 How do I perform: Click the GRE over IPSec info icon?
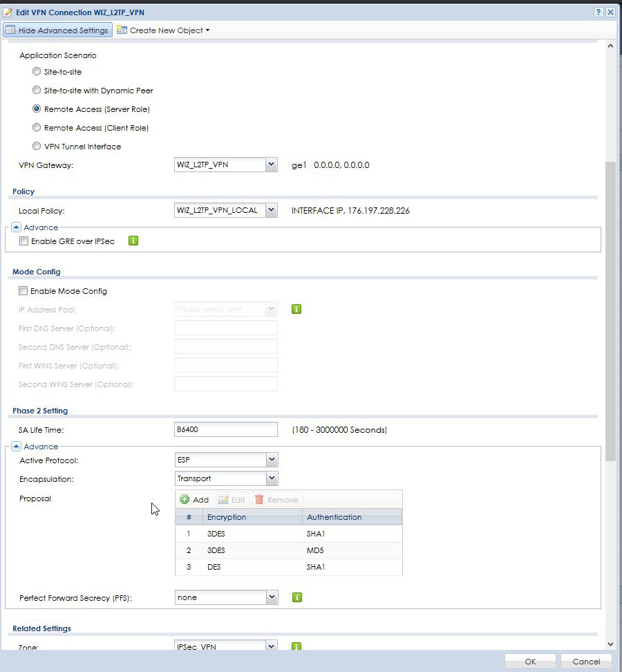pyautogui.click(x=133, y=241)
